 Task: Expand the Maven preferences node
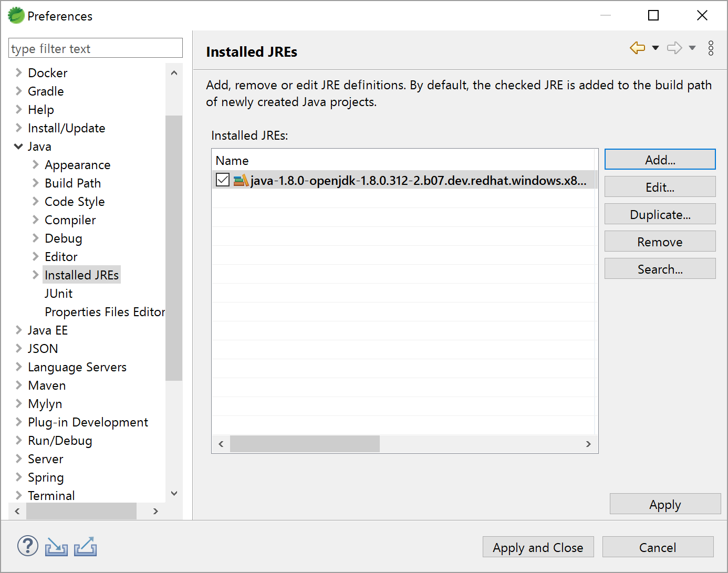tap(18, 386)
